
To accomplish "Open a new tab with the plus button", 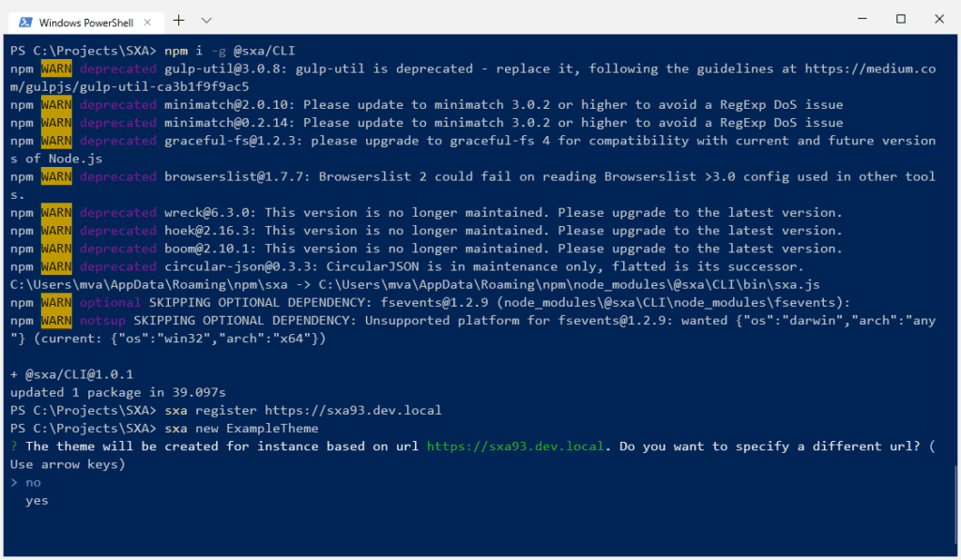I will [179, 20].
